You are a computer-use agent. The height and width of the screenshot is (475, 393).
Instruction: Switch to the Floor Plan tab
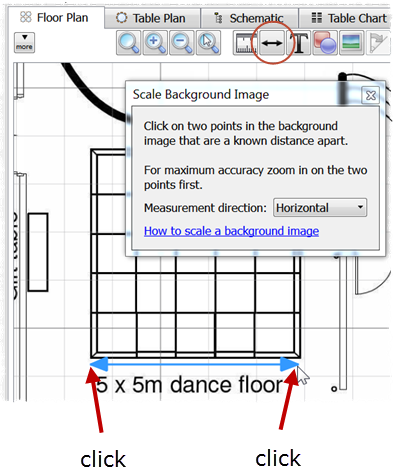click(55, 17)
